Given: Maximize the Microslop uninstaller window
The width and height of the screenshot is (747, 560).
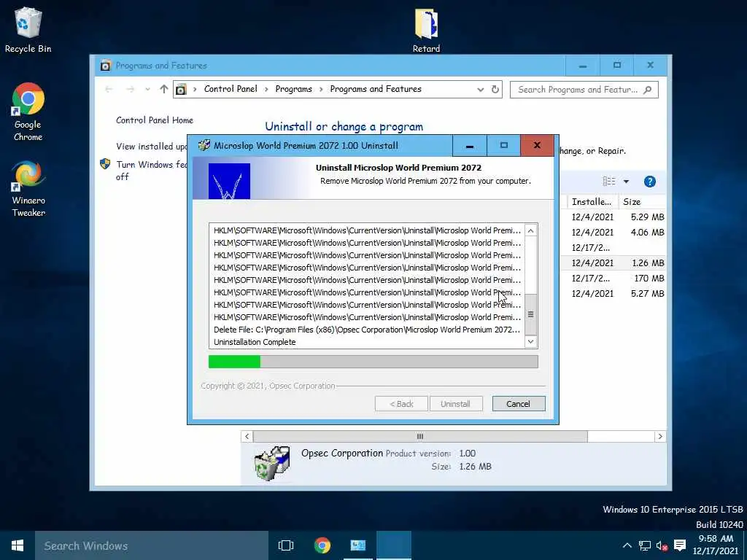Looking at the screenshot, I should (503, 146).
